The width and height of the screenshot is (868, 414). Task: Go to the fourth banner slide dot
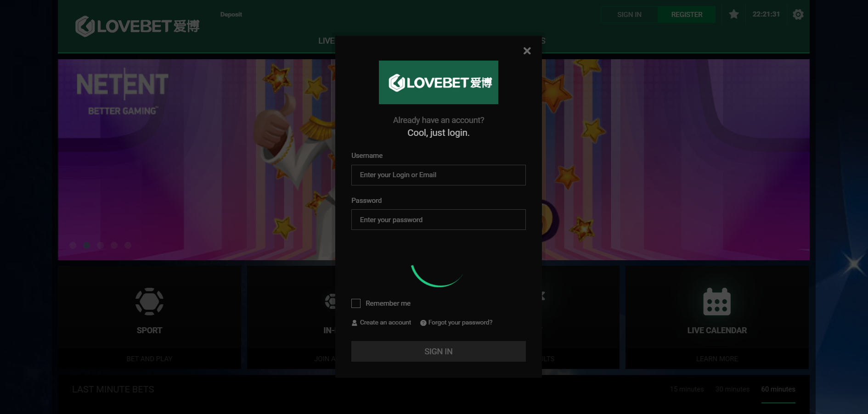point(114,245)
